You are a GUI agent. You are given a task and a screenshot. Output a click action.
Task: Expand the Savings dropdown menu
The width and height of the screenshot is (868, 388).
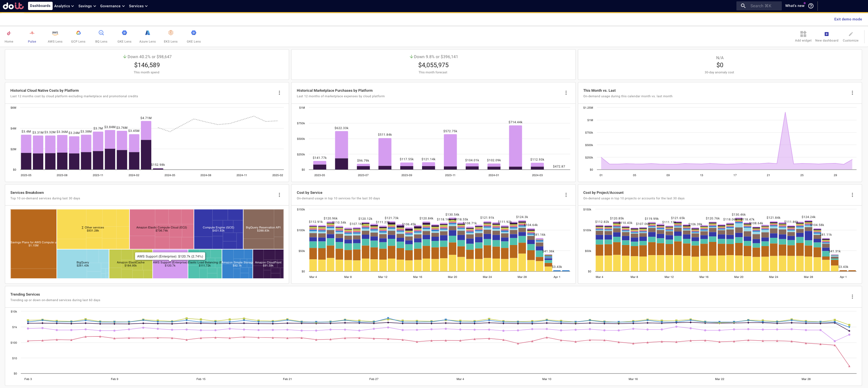(x=87, y=6)
